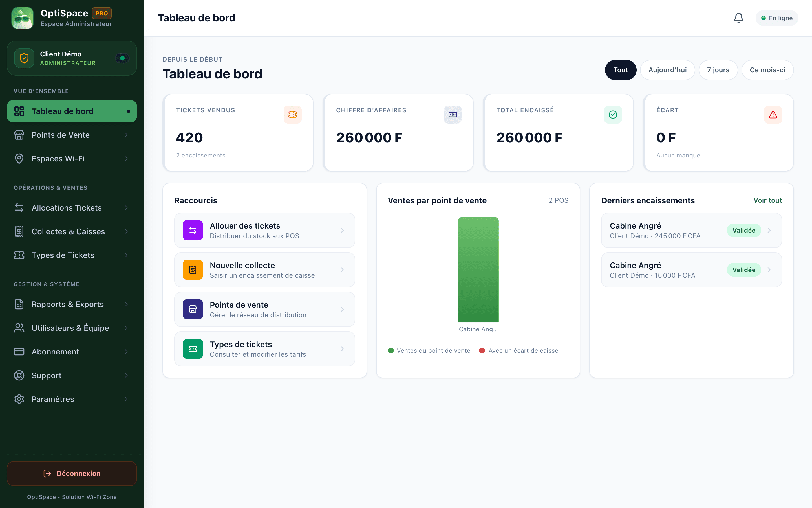Expand the Allocations Tickets chevron

point(126,208)
